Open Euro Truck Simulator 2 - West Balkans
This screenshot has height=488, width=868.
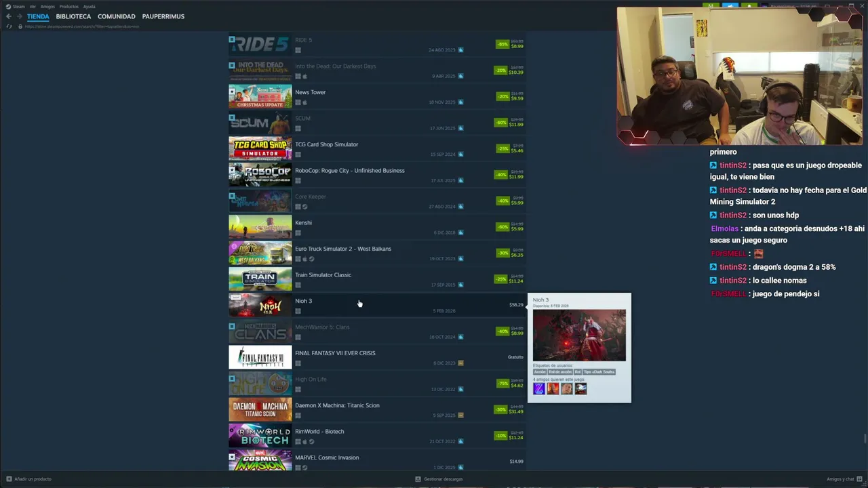coord(377,253)
